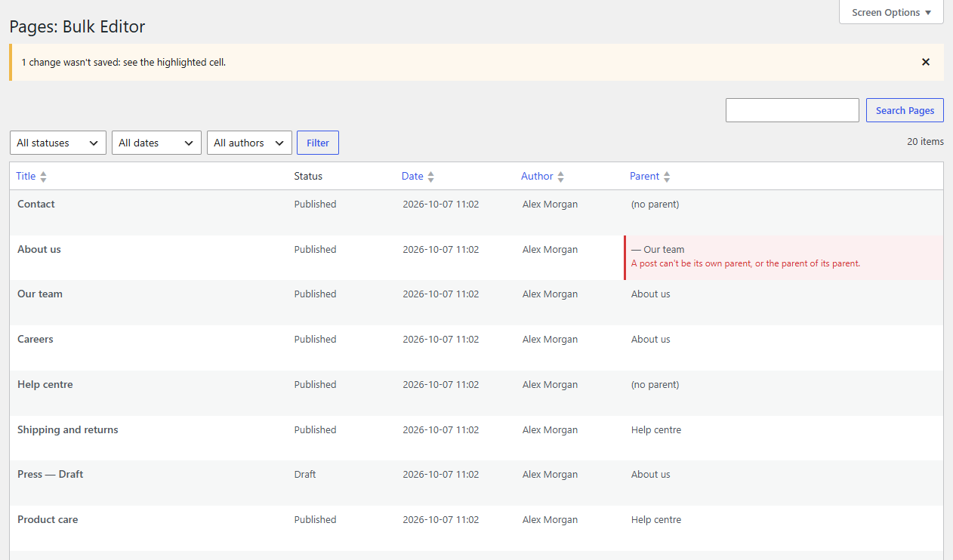Click the sort arrows beside Parent

click(x=667, y=177)
